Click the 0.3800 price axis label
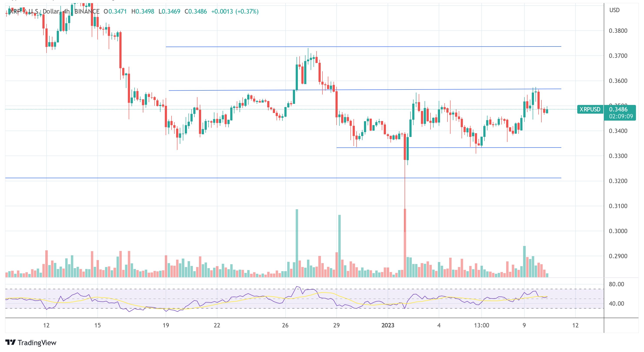The width and height of the screenshot is (644, 352). [x=618, y=31]
